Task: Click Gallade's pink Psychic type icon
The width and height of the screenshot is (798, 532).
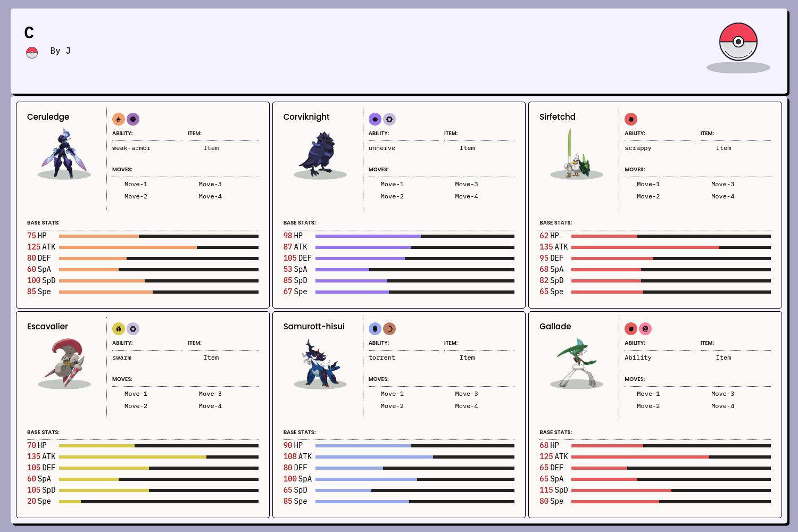Action: 645,329
